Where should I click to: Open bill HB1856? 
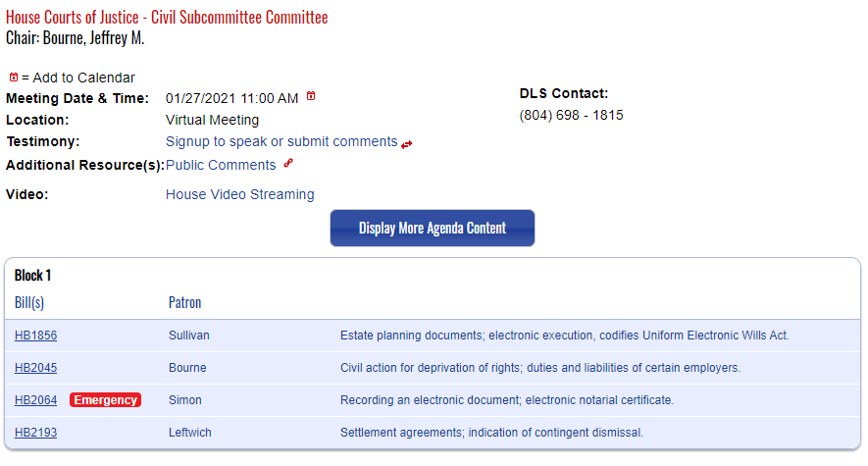pos(35,336)
